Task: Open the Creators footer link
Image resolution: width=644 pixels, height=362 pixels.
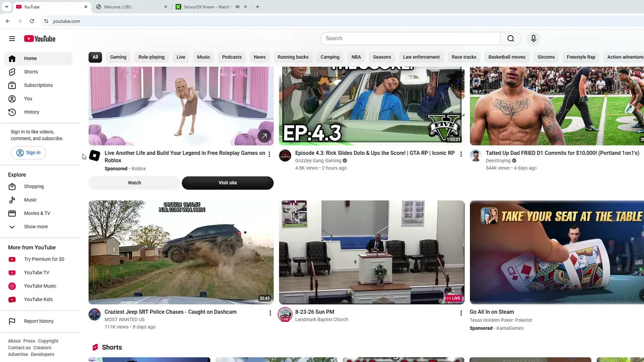Action: point(42,348)
